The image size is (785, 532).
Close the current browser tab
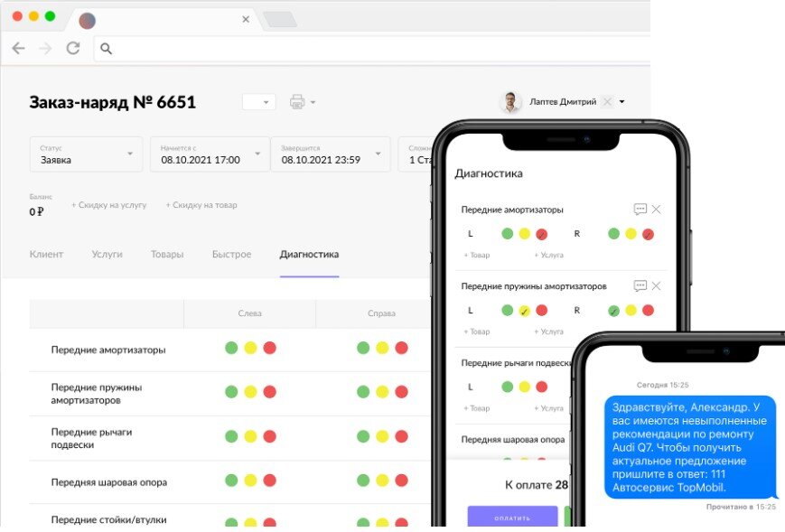coord(246,19)
